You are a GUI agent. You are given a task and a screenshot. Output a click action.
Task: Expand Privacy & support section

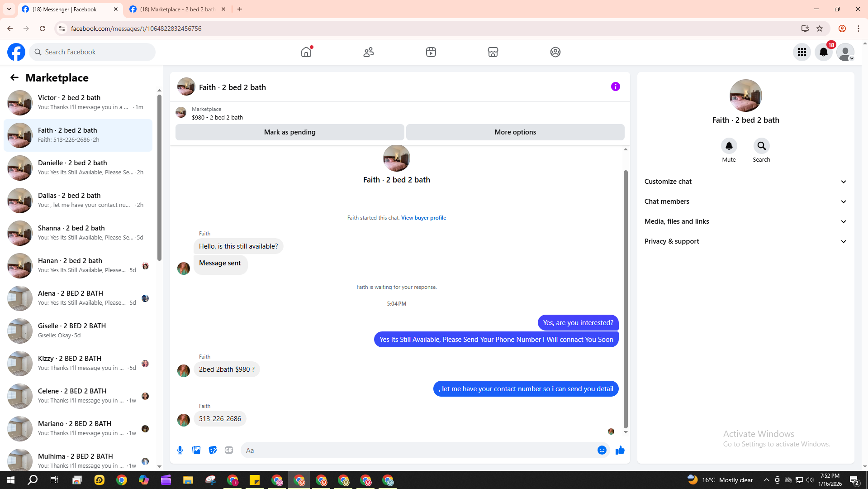tap(745, 241)
